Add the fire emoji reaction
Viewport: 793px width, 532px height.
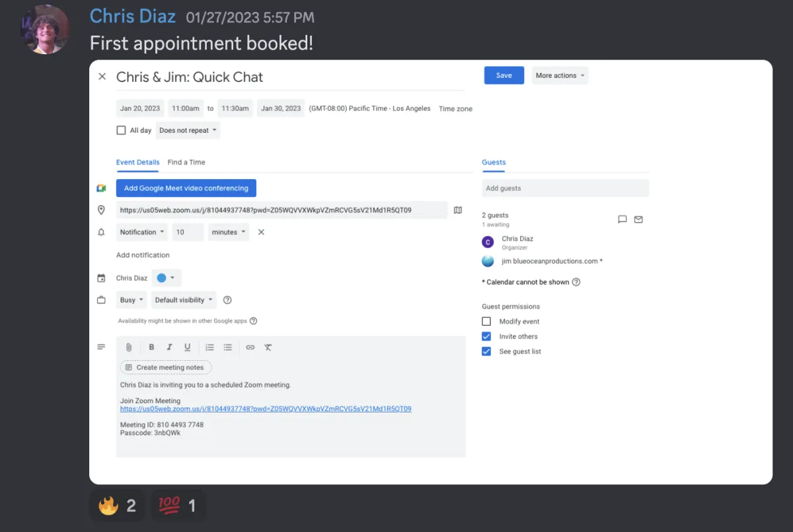click(x=117, y=506)
